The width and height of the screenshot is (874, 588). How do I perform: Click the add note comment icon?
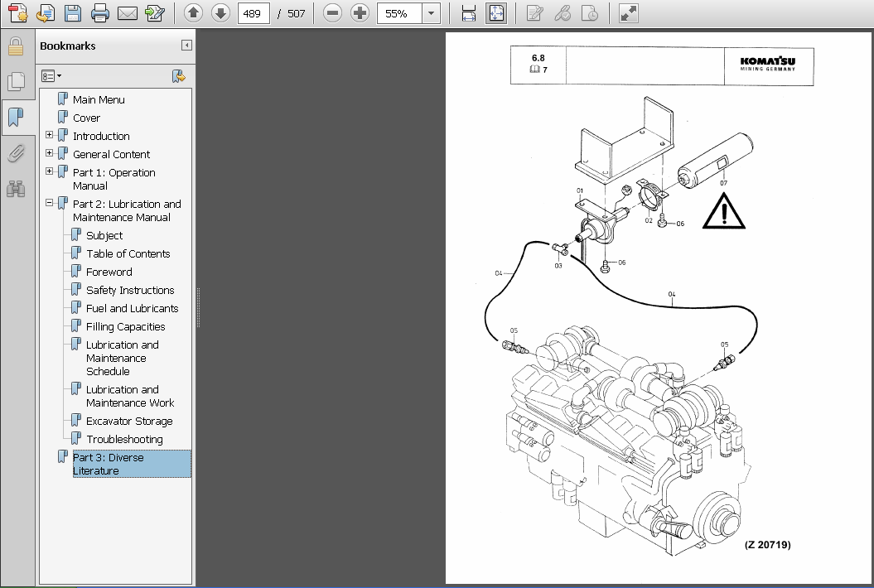(535, 13)
